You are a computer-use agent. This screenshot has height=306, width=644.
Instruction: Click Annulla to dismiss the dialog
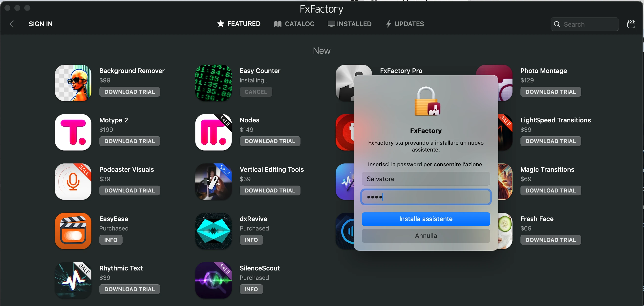(x=426, y=236)
